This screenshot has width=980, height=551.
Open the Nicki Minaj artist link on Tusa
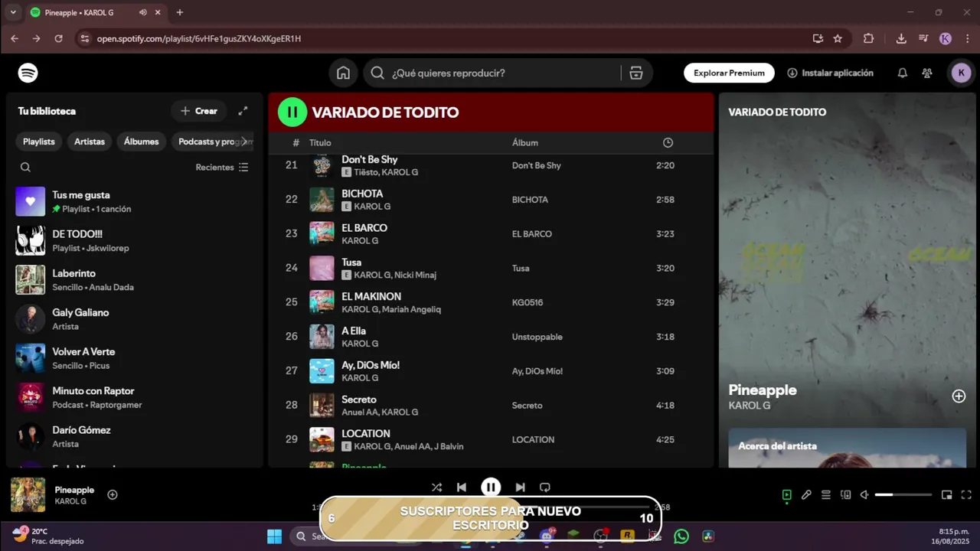[415, 275]
